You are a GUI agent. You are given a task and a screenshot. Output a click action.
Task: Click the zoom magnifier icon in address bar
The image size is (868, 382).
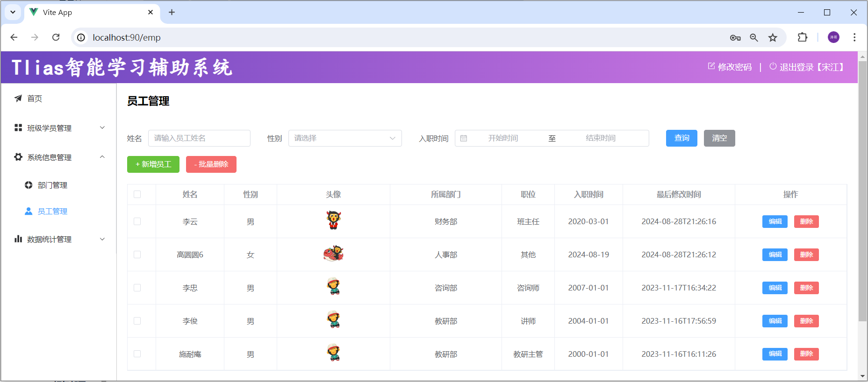click(x=754, y=37)
